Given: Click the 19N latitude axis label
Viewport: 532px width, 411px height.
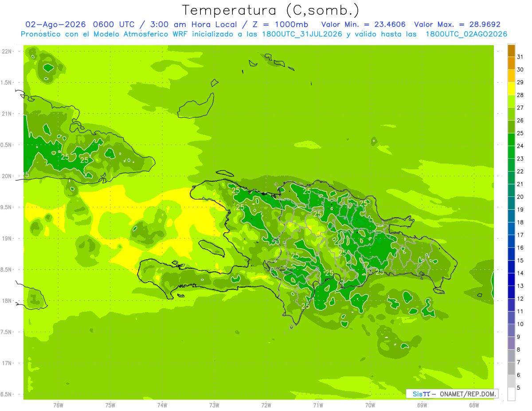Looking at the screenshot, I should click(x=8, y=239).
